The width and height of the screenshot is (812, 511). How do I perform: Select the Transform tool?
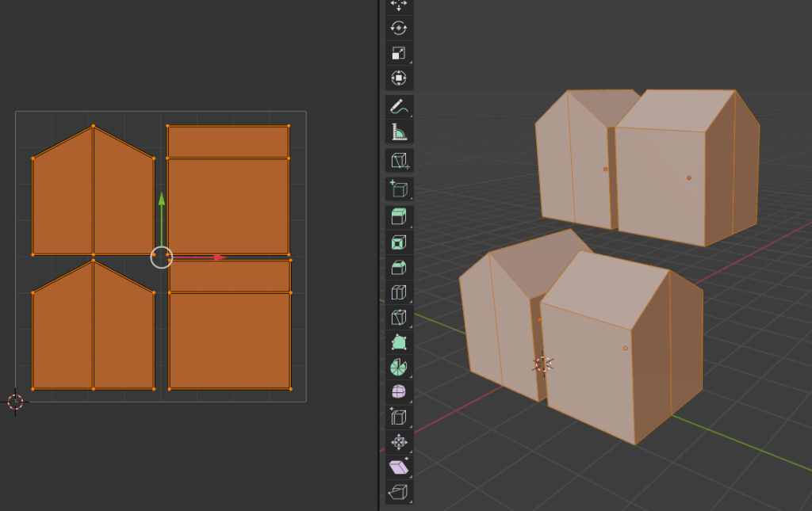[399, 78]
